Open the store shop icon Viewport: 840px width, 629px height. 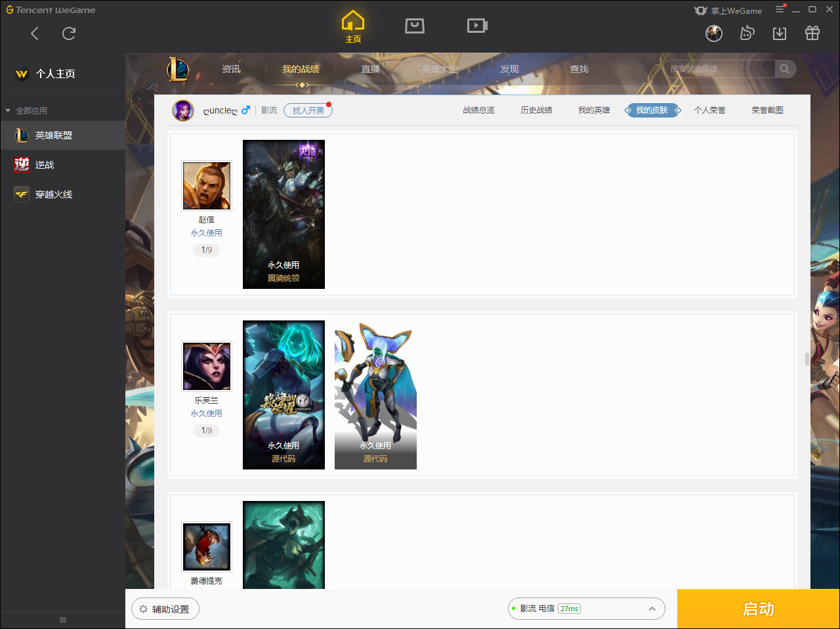pos(415,26)
